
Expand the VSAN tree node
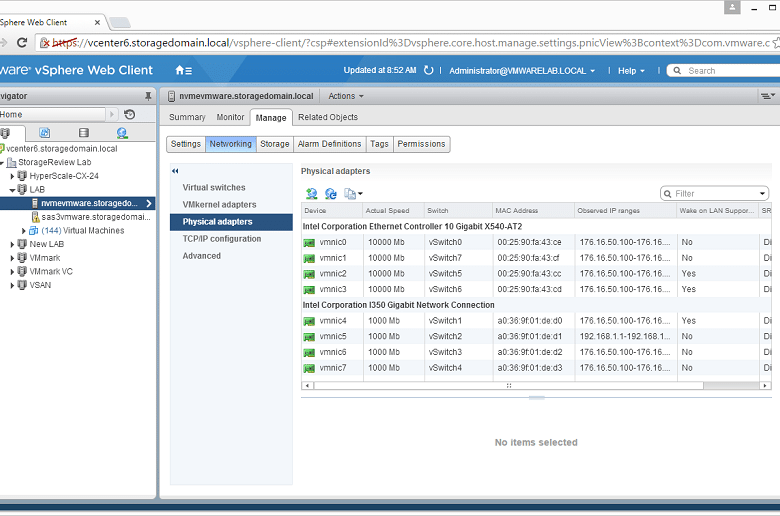click(x=12, y=285)
